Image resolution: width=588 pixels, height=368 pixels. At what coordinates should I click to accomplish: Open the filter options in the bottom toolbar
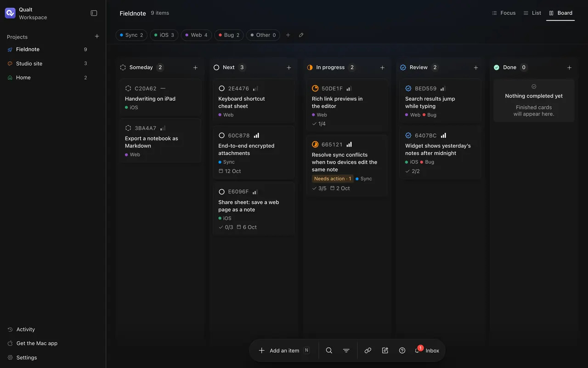346,351
